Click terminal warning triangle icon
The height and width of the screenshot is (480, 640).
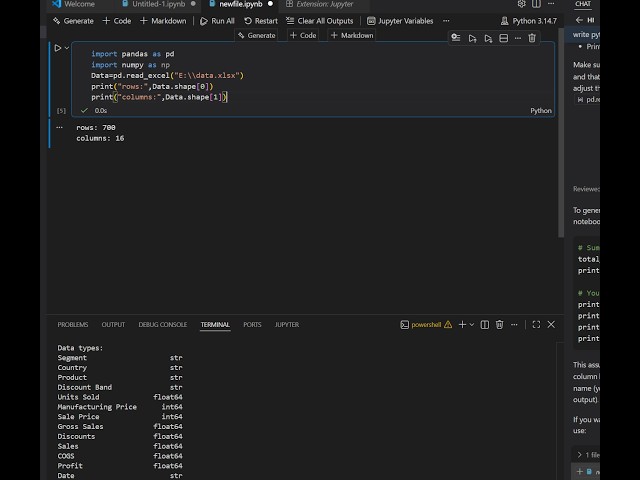tap(448, 324)
